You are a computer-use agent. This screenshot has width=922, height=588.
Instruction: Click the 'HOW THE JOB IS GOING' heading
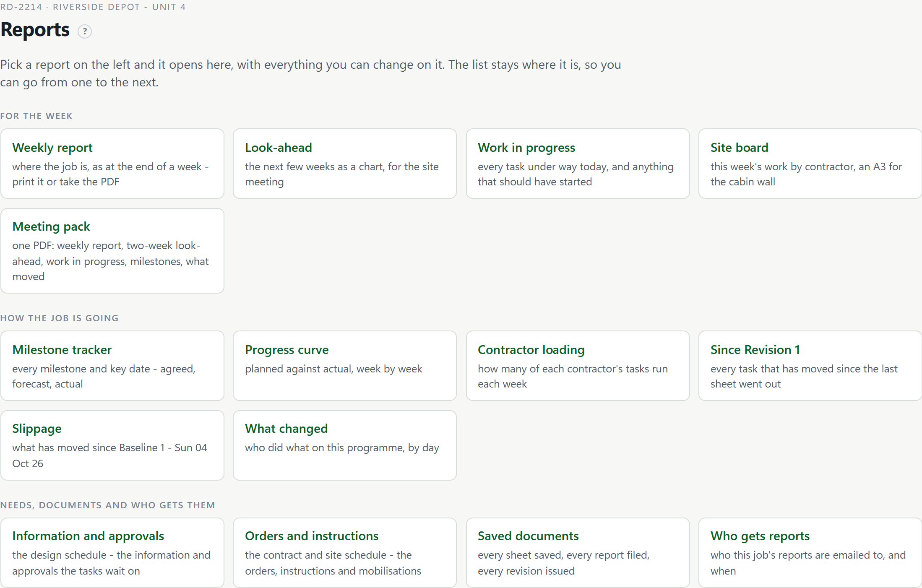coord(59,318)
